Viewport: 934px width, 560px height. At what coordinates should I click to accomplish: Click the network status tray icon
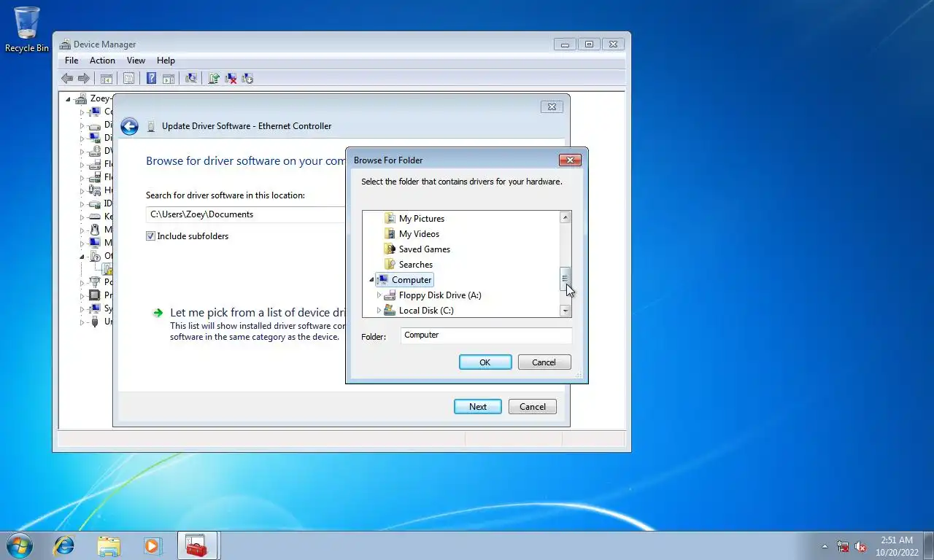(843, 546)
